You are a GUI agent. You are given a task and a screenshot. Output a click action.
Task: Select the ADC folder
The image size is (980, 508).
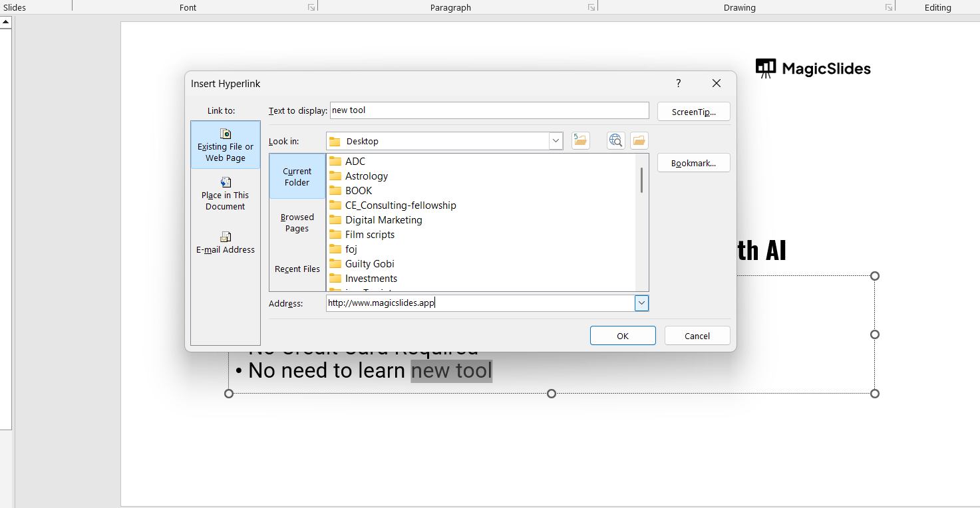pyautogui.click(x=347, y=162)
